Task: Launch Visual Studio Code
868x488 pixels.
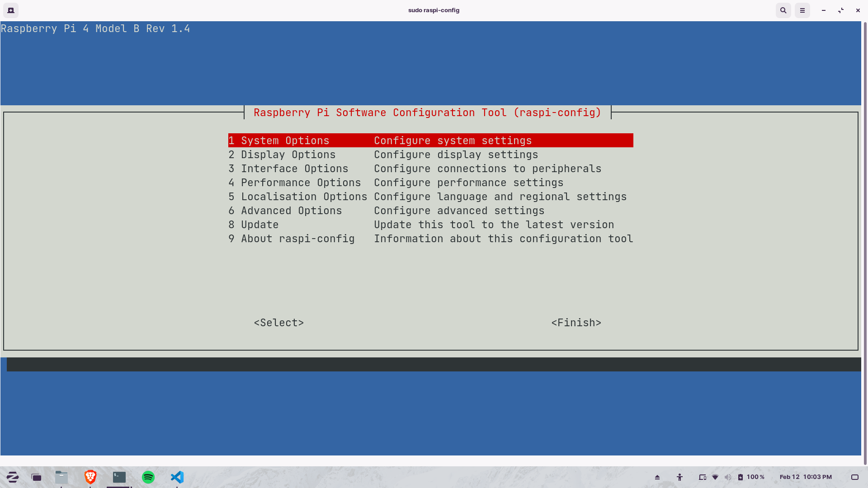Action: pos(177,477)
